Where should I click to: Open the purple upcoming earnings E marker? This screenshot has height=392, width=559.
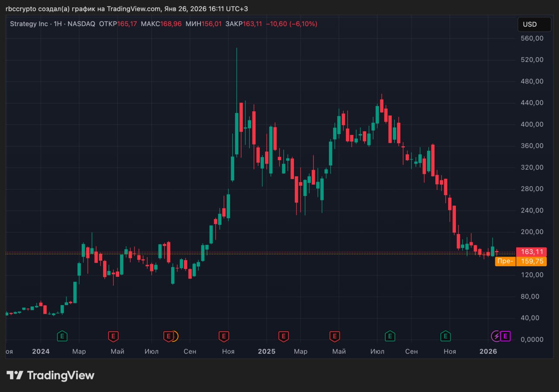505,336
